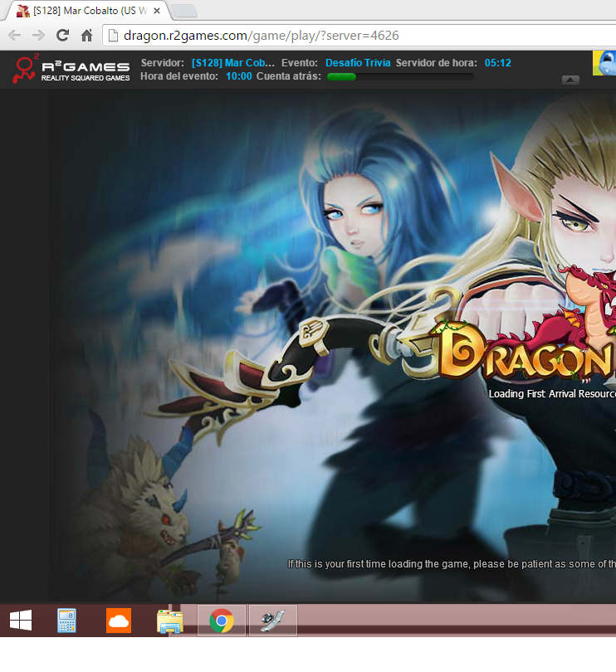Go to the browser home page
Screen dimensions: 616x672
[x=86, y=36]
